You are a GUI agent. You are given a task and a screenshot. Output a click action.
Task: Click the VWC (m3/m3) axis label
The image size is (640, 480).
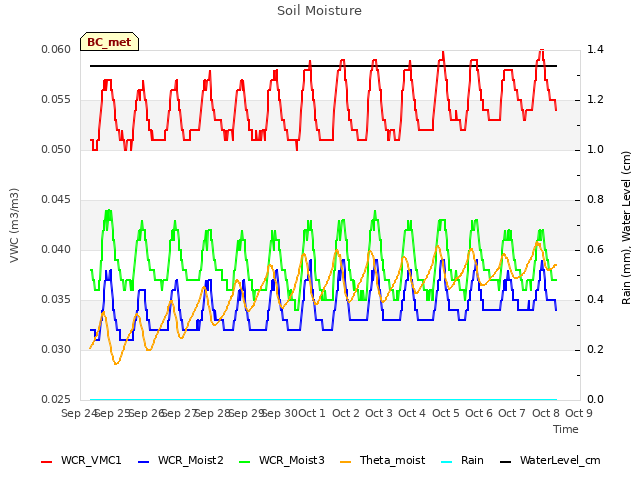point(14,225)
